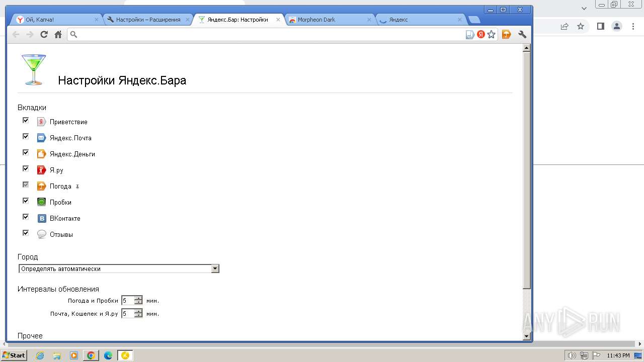Uncheck the Яндекс.Почта checkbox
644x362 pixels.
coord(26,136)
